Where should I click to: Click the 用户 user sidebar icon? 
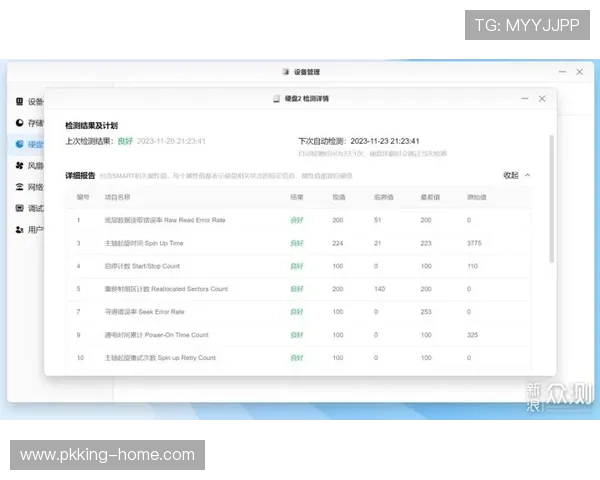click(x=20, y=230)
